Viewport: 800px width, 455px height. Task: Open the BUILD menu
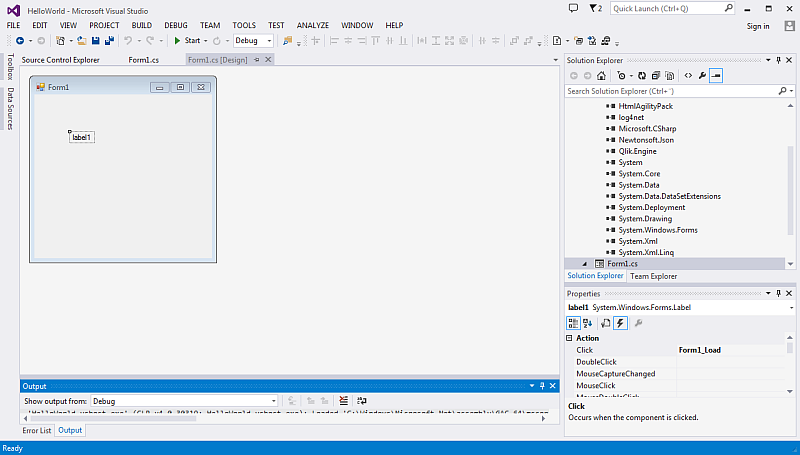142,24
